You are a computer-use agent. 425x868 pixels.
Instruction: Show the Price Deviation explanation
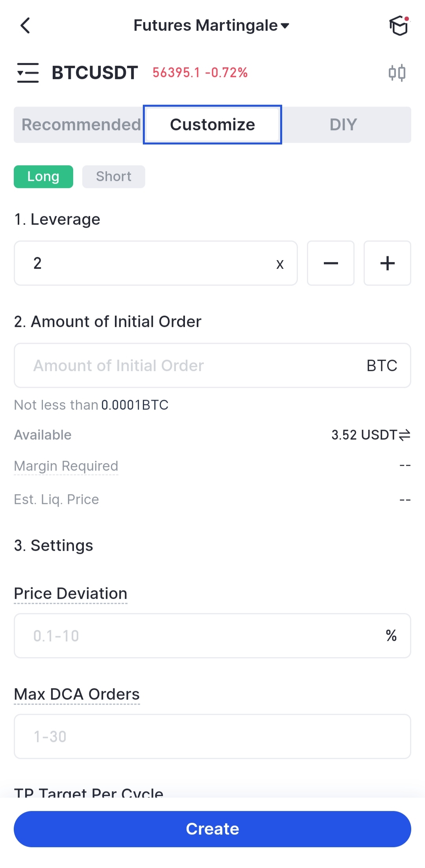click(x=71, y=594)
